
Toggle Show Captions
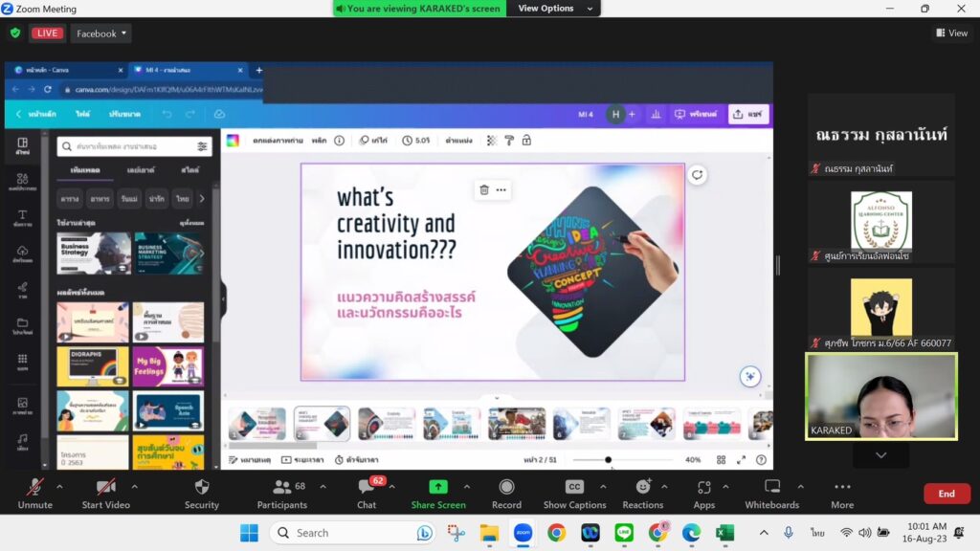(x=574, y=493)
